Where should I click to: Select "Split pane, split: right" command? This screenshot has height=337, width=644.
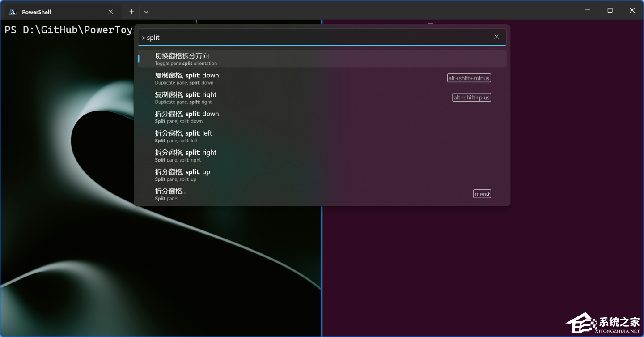322,155
